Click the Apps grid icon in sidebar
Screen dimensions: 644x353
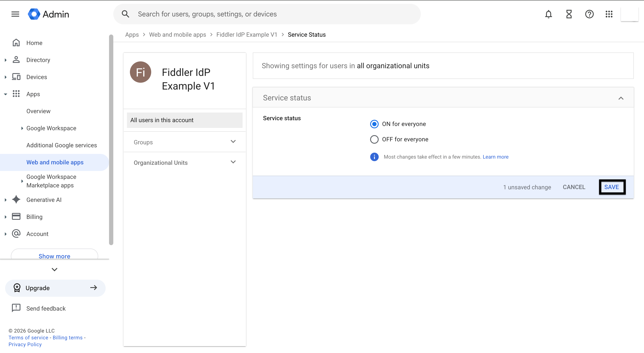tap(16, 94)
